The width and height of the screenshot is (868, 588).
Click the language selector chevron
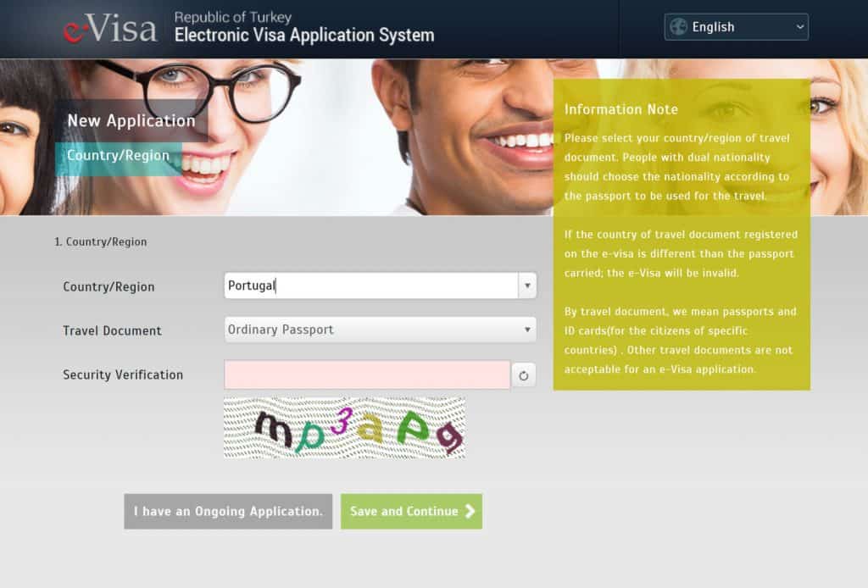[798, 27]
